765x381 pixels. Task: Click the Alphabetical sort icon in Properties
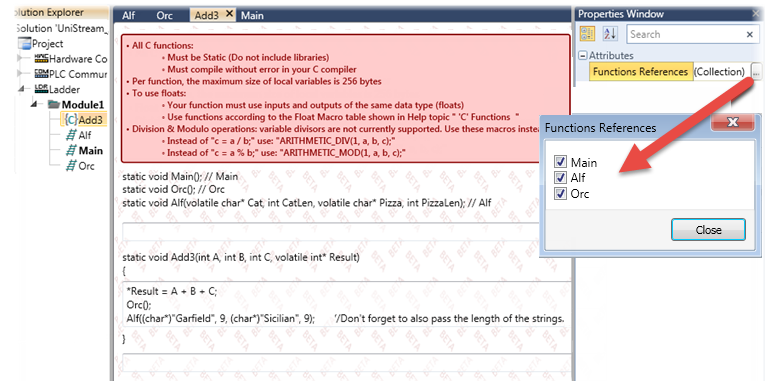tap(610, 34)
